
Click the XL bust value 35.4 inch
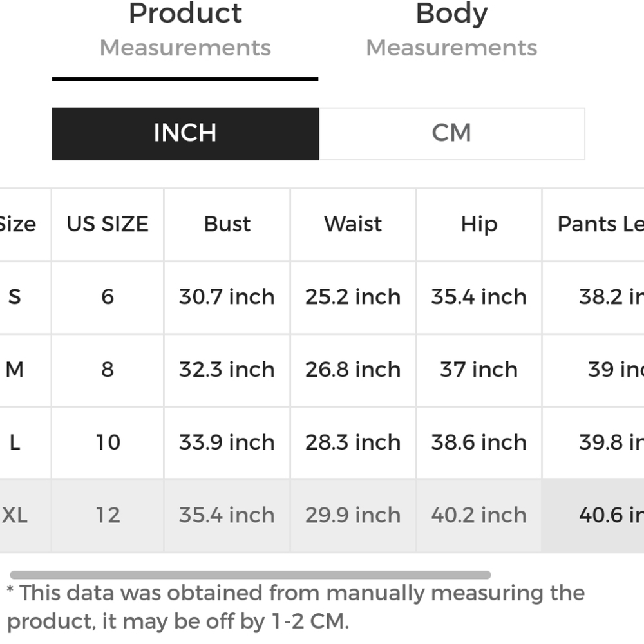tap(227, 515)
